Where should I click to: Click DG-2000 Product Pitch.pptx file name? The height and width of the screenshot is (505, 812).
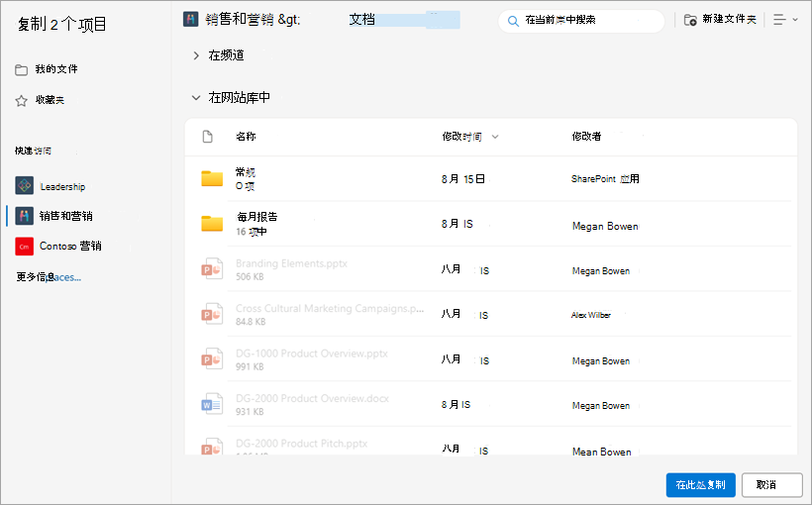point(301,444)
